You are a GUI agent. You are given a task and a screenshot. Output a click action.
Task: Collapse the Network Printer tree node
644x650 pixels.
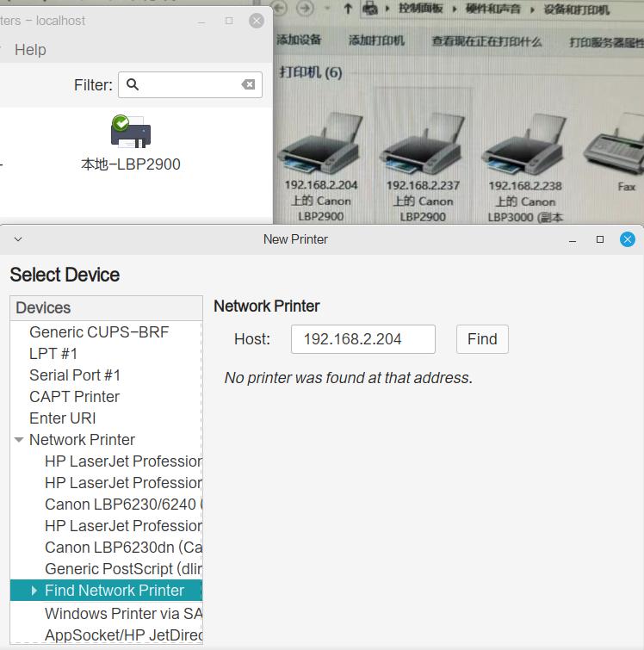tap(19, 440)
